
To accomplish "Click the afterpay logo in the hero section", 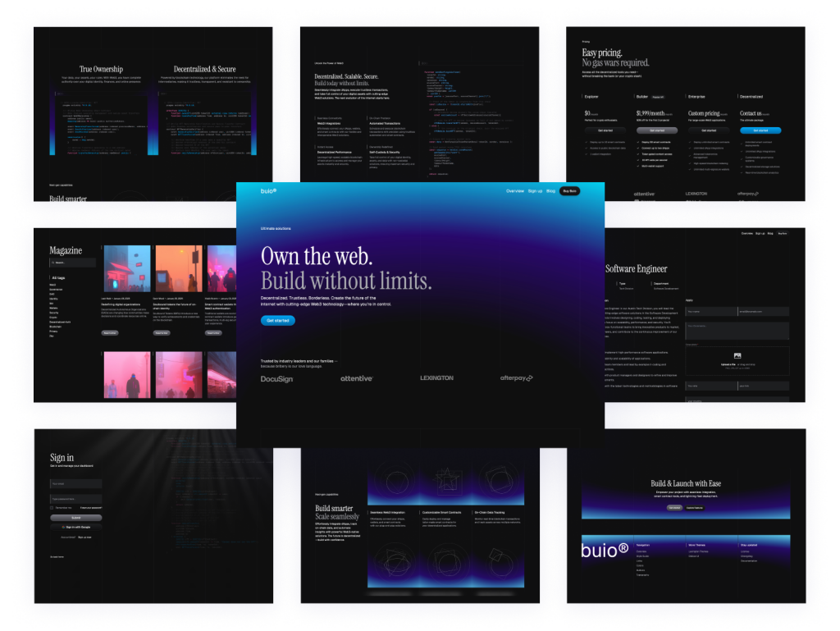I will click(516, 377).
